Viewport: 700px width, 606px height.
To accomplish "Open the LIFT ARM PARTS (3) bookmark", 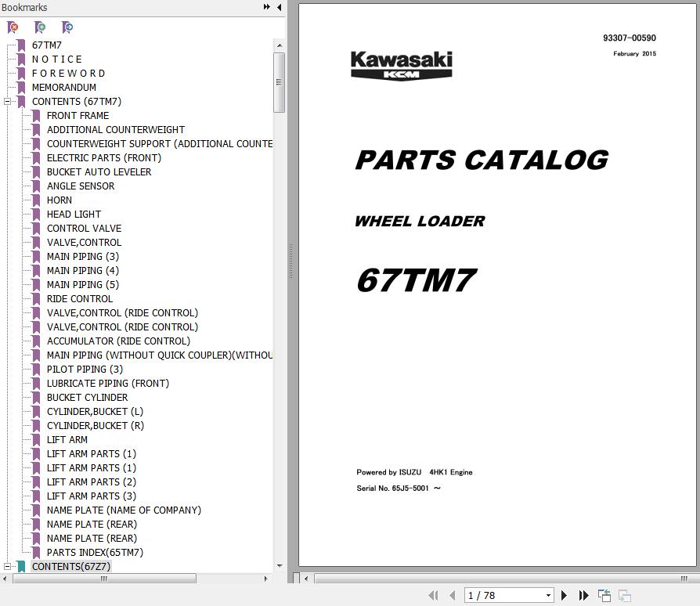I will (92, 496).
